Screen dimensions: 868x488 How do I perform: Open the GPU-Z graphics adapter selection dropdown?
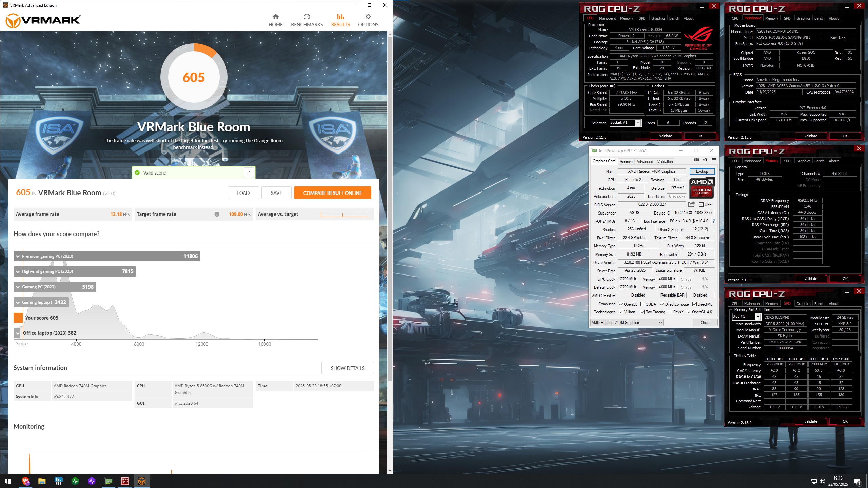point(627,323)
